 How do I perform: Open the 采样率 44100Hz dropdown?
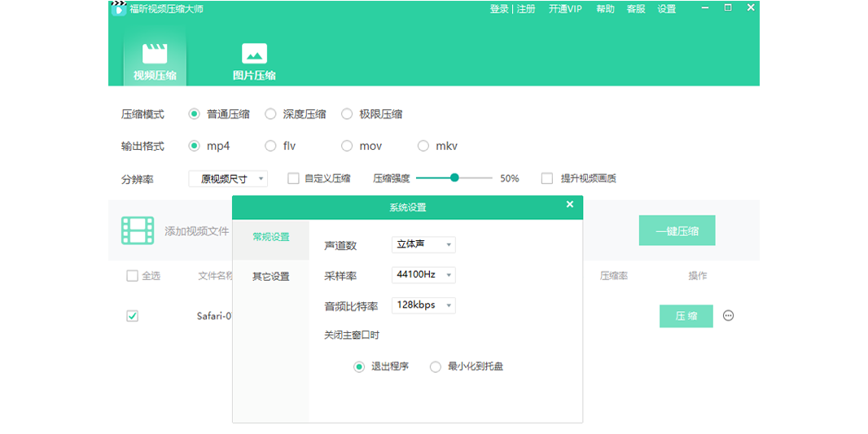tap(423, 275)
